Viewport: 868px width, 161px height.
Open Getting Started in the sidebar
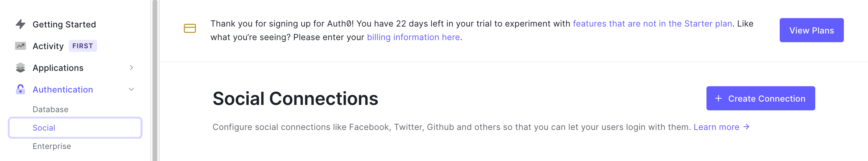point(64,25)
